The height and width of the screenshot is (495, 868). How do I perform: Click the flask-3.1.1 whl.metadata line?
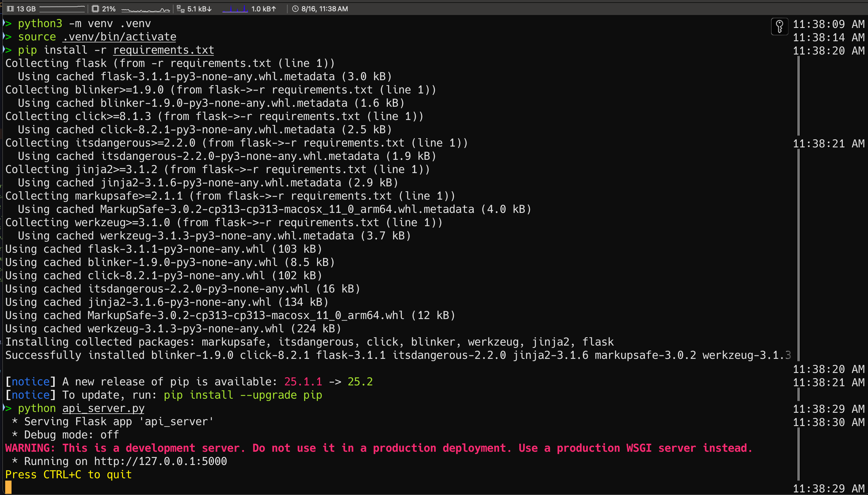point(205,76)
